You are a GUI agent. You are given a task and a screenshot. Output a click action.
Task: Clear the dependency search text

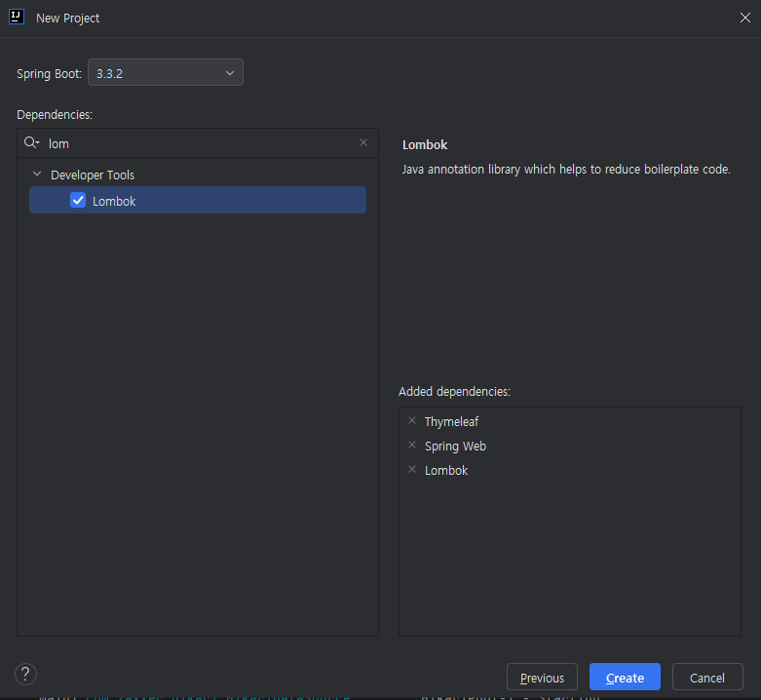pos(363,142)
